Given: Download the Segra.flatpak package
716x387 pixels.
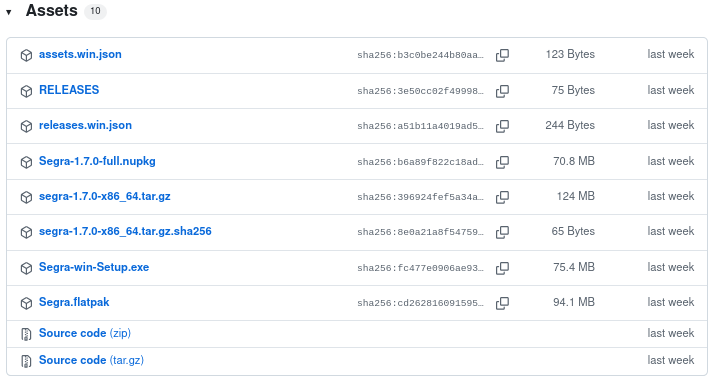Looking at the screenshot, I should tap(74, 303).
